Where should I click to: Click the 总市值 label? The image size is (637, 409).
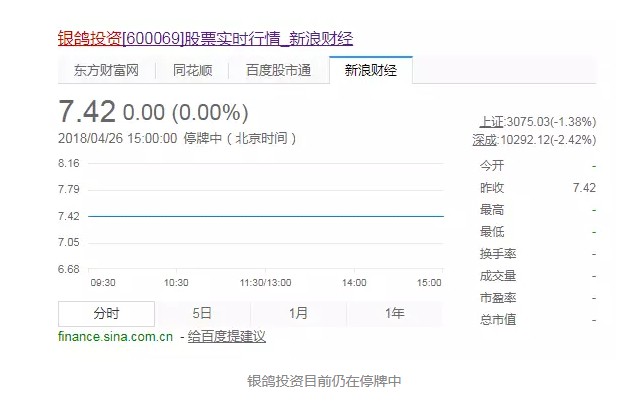coord(498,320)
